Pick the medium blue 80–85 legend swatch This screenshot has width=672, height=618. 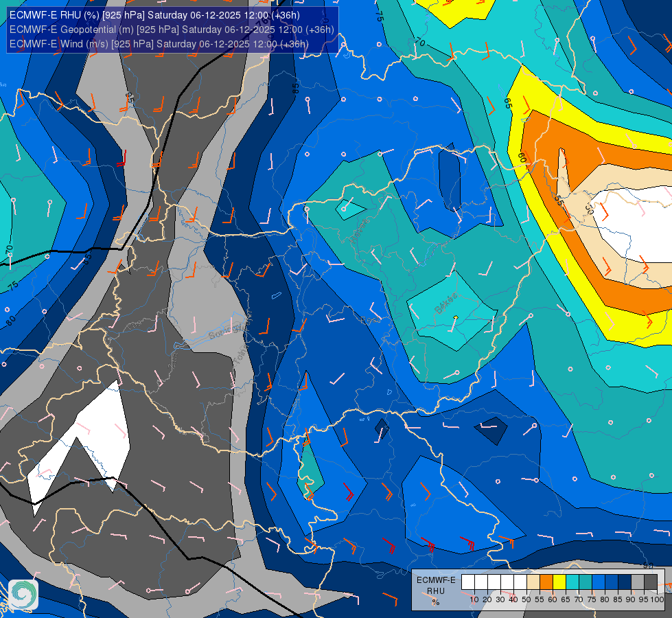[612, 582]
